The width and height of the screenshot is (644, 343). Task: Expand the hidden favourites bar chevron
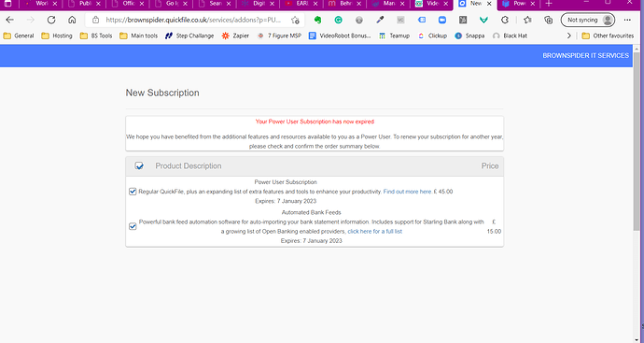pyautogui.click(x=568, y=36)
